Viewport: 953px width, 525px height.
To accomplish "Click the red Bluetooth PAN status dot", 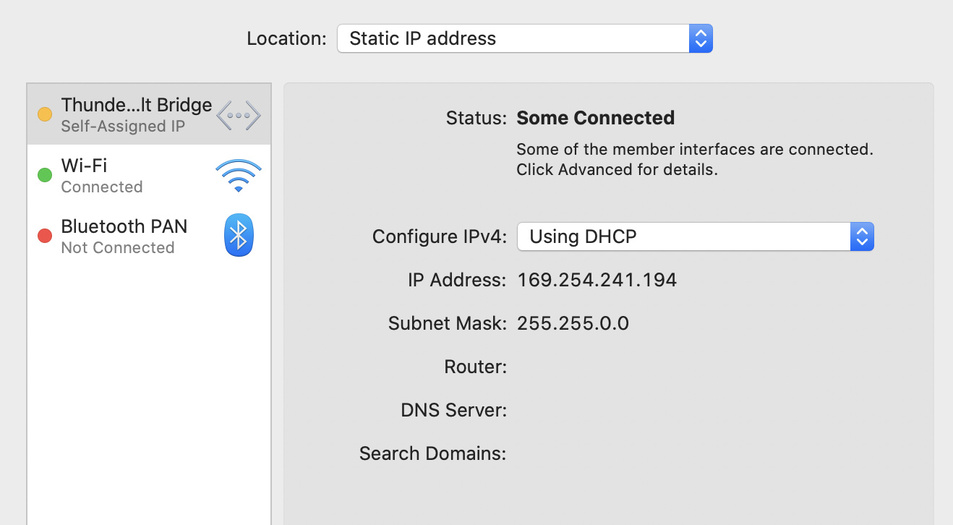I will click(x=44, y=236).
